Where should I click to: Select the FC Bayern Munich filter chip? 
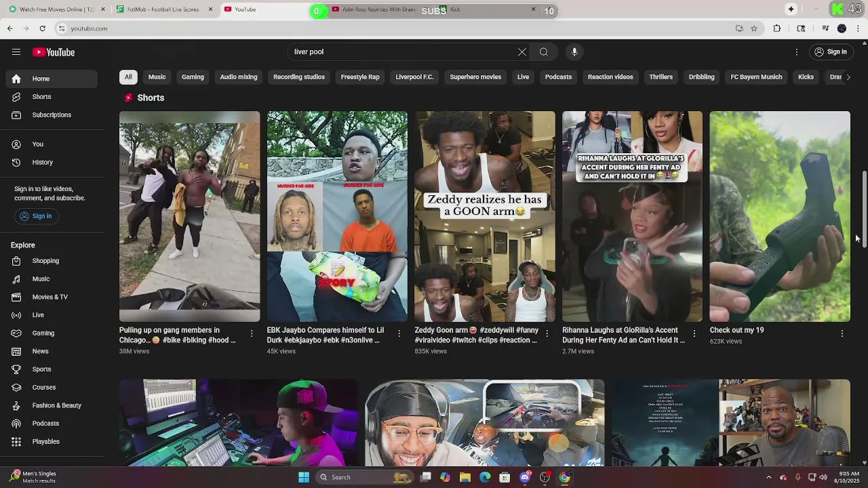pyautogui.click(x=756, y=77)
